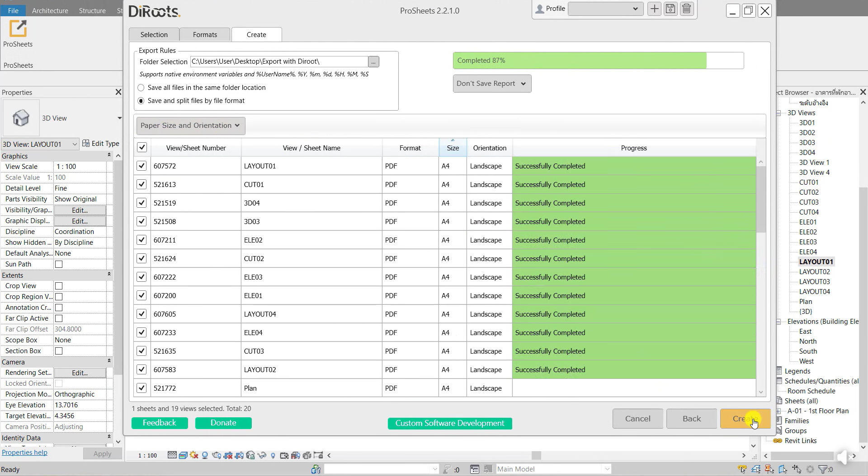Open the Don't Save Report dropdown

(492, 84)
